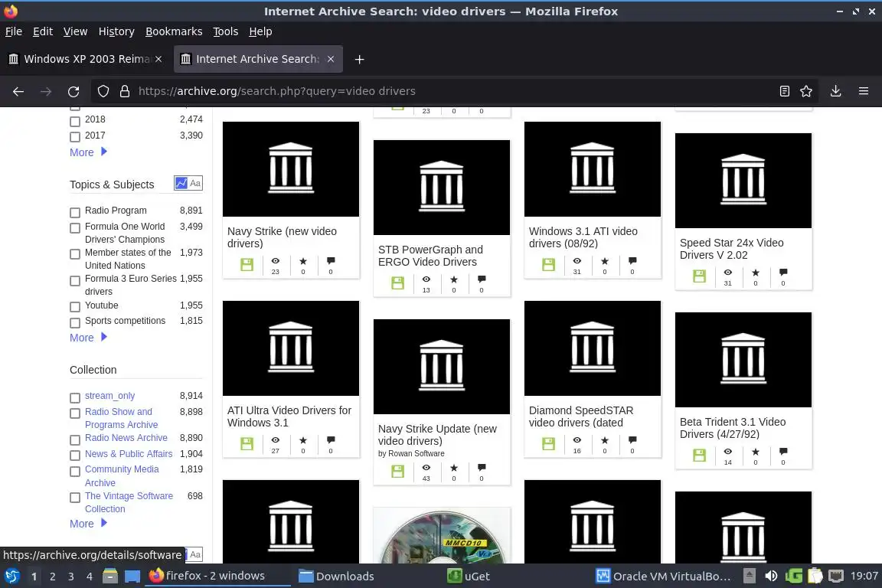Open a new tab with plus button
The height and width of the screenshot is (588, 882).
coord(359,59)
